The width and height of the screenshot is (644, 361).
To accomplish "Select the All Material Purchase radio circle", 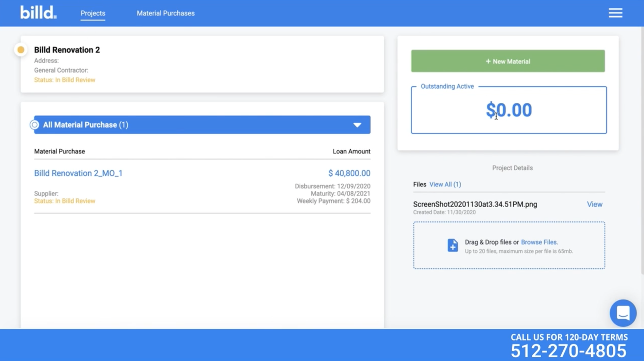I will (34, 125).
